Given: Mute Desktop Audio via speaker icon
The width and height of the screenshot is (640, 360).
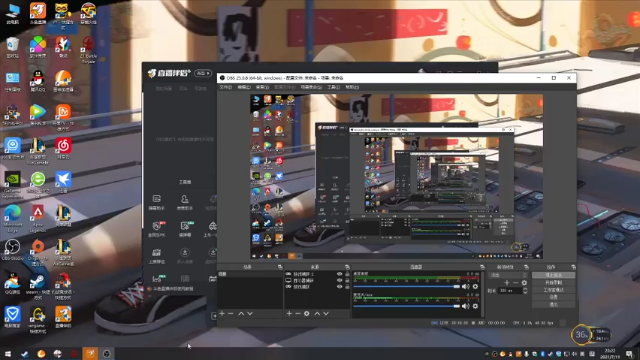Looking at the screenshot, I should tap(465, 287).
